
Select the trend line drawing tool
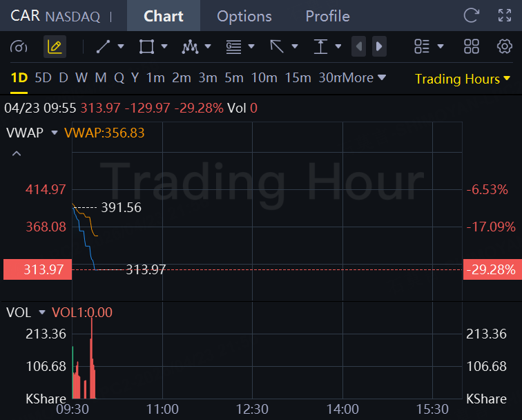(x=103, y=47)
